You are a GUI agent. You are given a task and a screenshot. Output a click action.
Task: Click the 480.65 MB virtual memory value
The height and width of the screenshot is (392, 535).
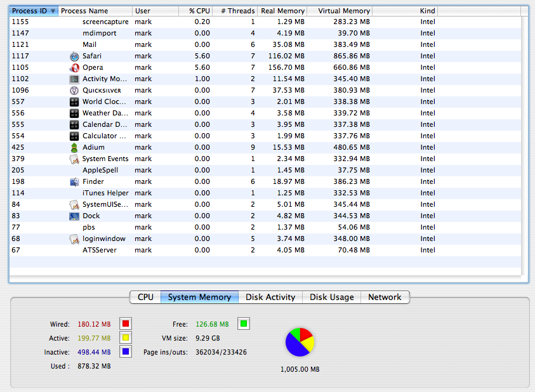(x=352, y=147)
